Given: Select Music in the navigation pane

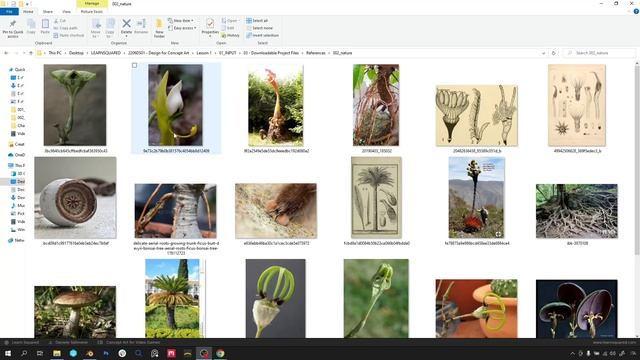Looking at the screenshot, I should [x=18, y=205].
